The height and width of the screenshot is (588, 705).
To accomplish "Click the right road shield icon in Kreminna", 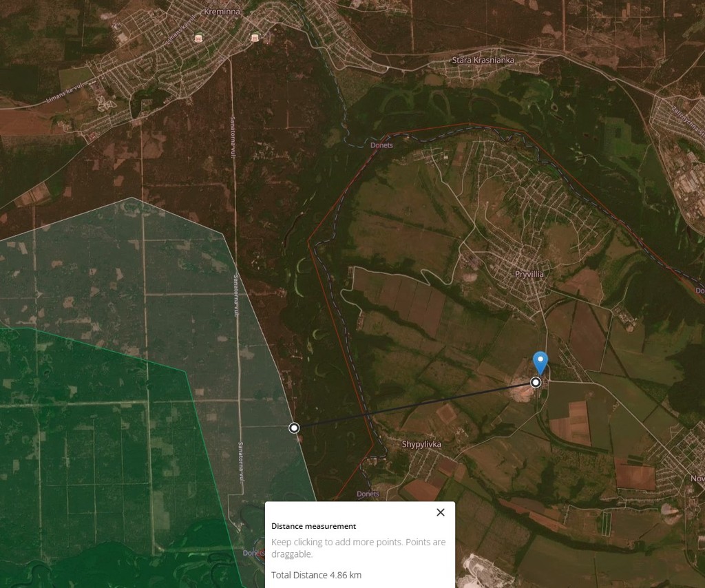I will 255,38.
